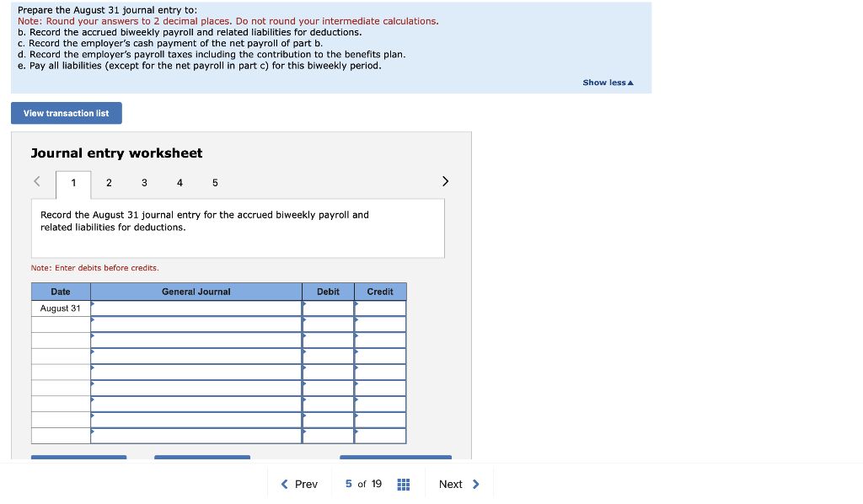The image size is (863, 504).
Task: Open General Journal account dropdown in August 31 row
Action: pos(196,308)
